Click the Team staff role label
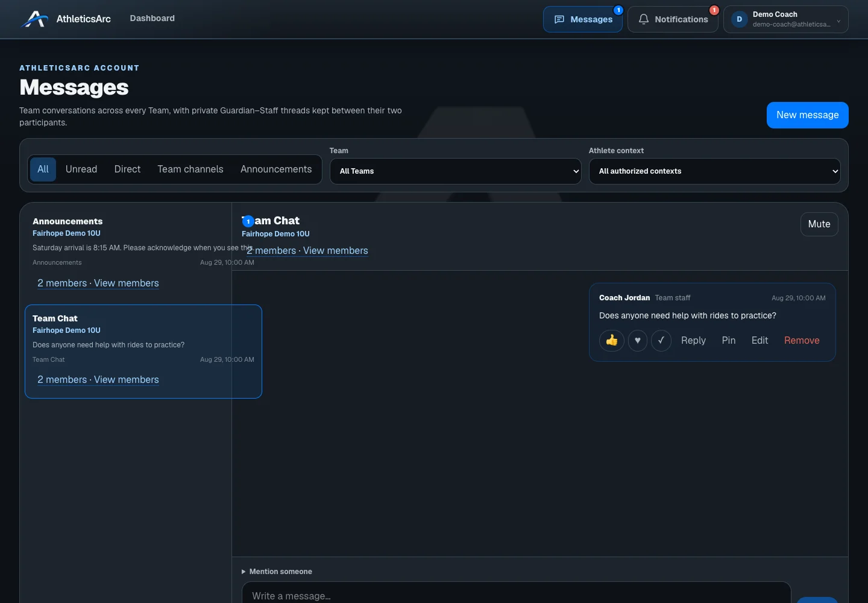Screen dimensions: 868x603 673,298
